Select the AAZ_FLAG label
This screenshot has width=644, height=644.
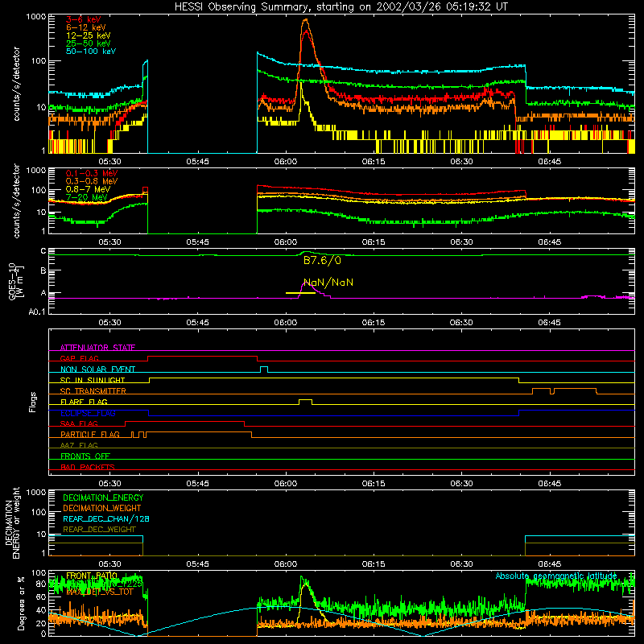coord(79,445)
